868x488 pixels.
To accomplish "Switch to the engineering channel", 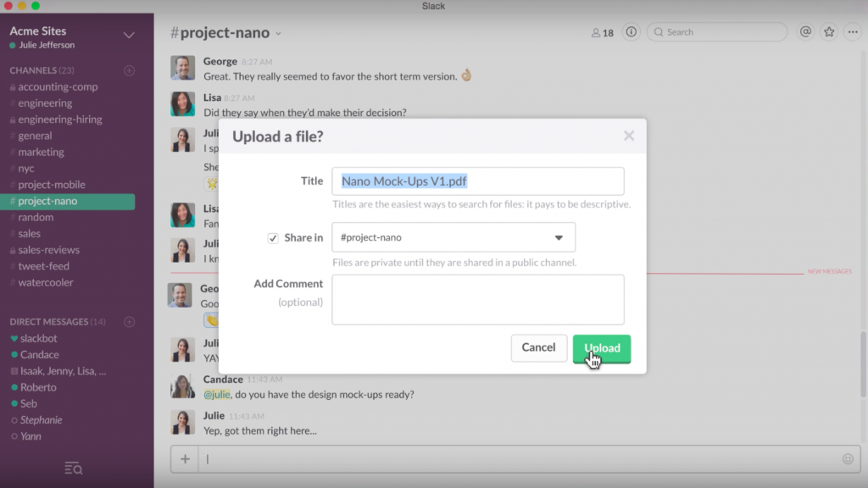I will coord(45,103).
